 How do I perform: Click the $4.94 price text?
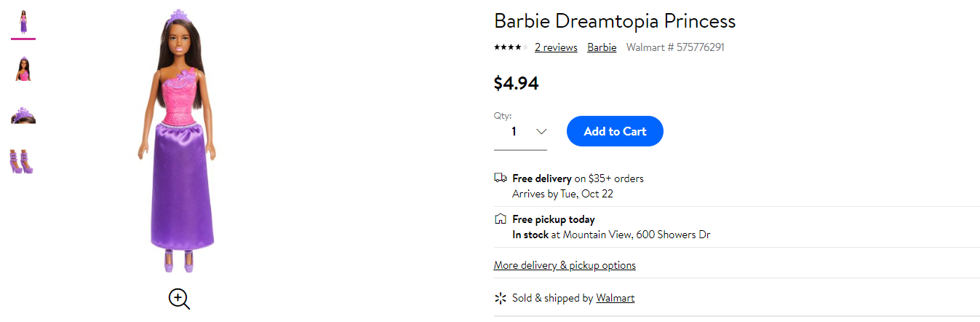coord(516,84)
